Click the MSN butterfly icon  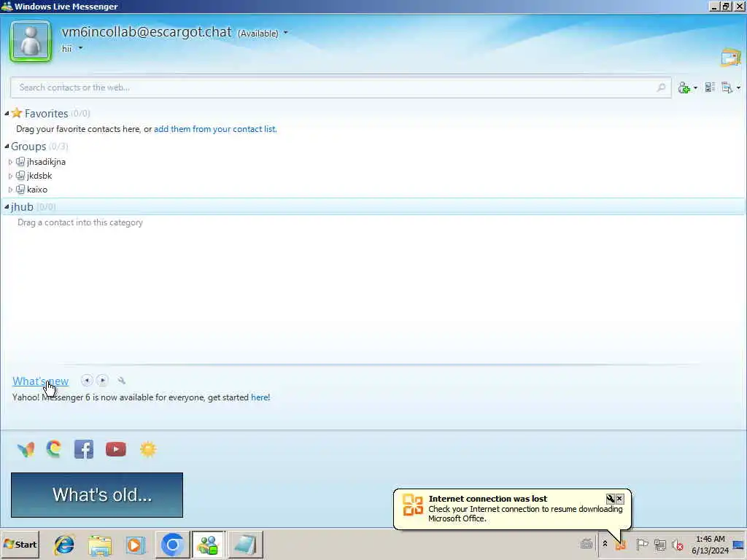tap(26, 449)
